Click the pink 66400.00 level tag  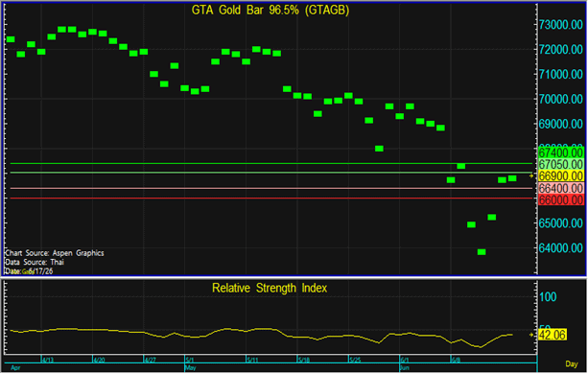click(x=560, y=188)
